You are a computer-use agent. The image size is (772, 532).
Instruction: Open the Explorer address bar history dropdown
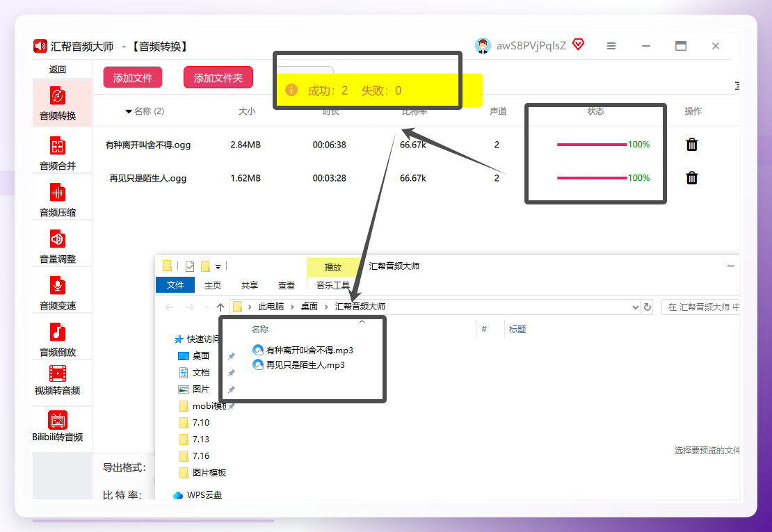point(635,307)
